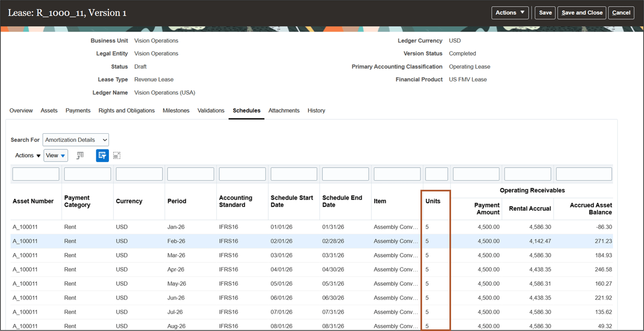The image size is (644, 331).
Task: Switch to the Assets tab
Action: click(49, 110)
